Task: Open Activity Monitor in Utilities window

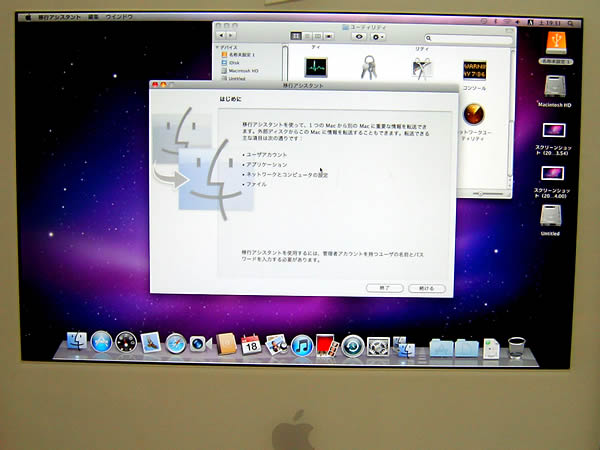Action: pyautogui.click(x=316, y=68)
